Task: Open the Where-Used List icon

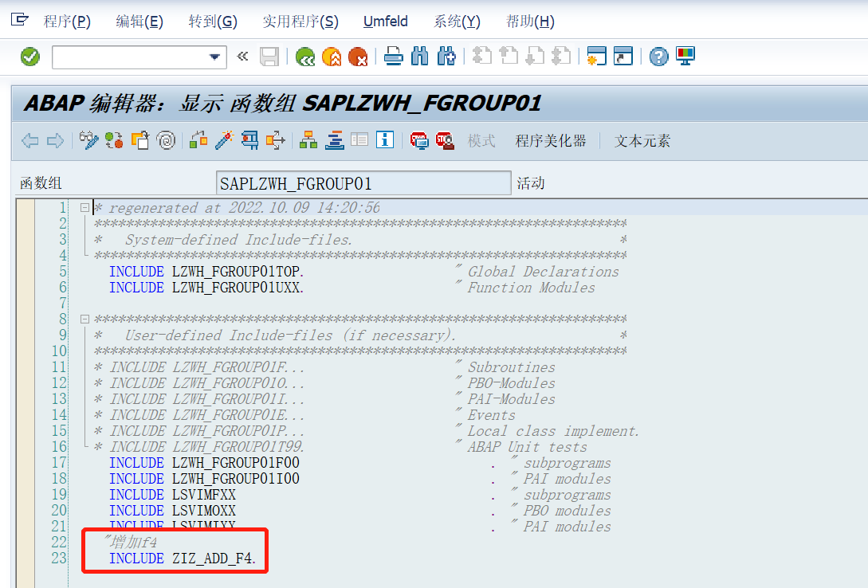Action: (x=275, y=140)
